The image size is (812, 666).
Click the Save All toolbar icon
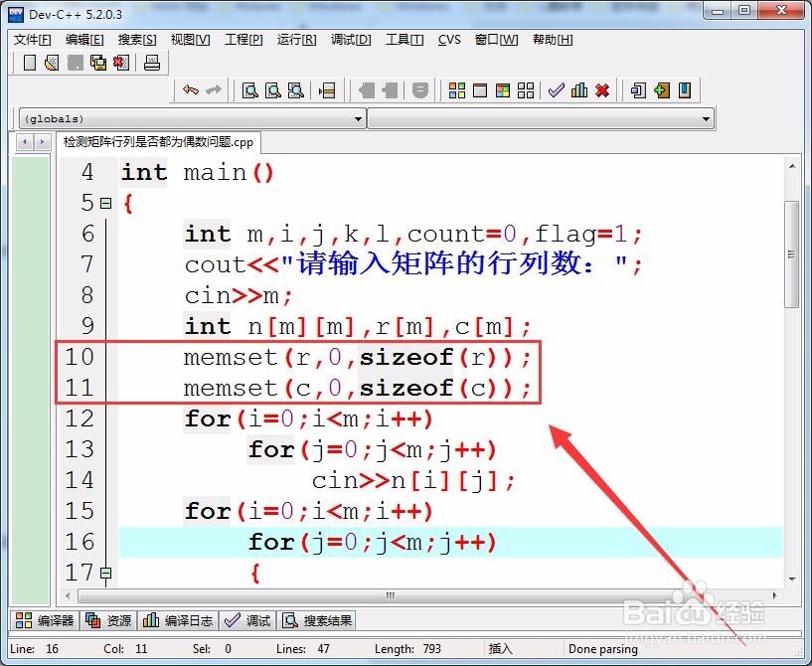(x=97, y=63)
